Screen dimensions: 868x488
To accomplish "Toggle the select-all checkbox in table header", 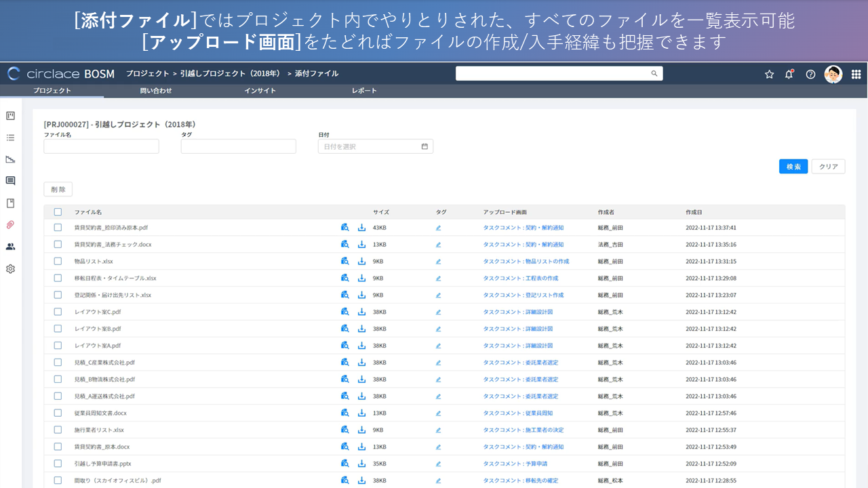I will point(58,212).
